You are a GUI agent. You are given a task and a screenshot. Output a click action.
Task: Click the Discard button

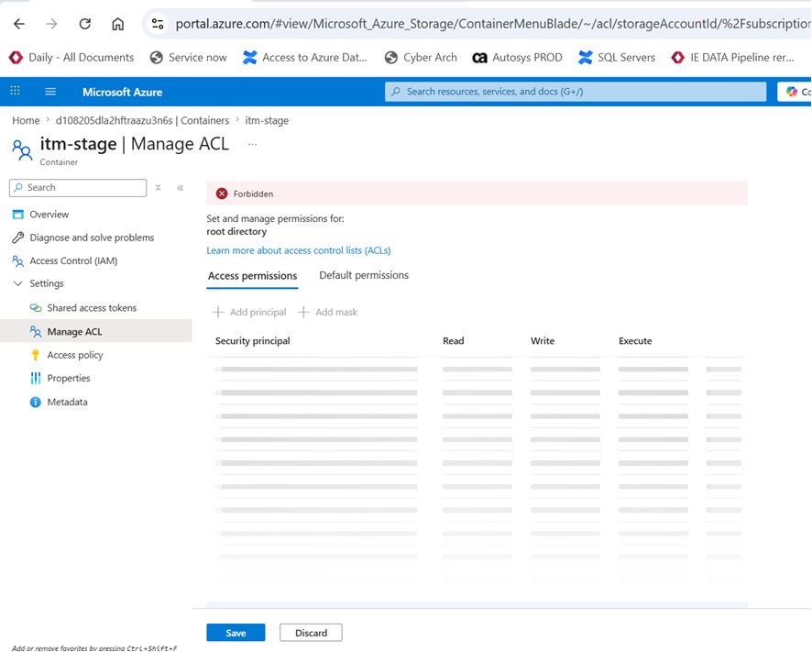(x=311, y=633)
